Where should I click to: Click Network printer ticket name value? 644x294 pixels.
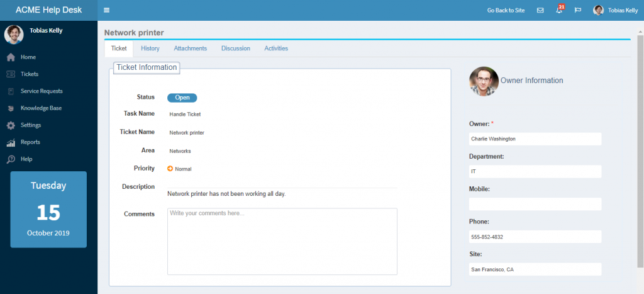tap(187, 133)
